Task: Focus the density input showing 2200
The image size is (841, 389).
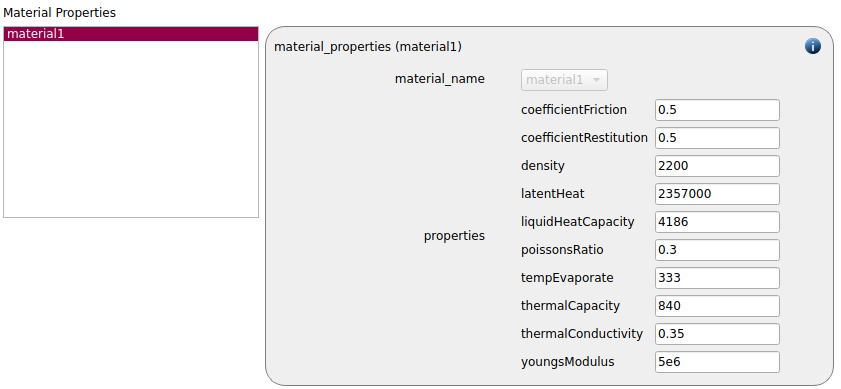Action: click(x=717, y=166)
